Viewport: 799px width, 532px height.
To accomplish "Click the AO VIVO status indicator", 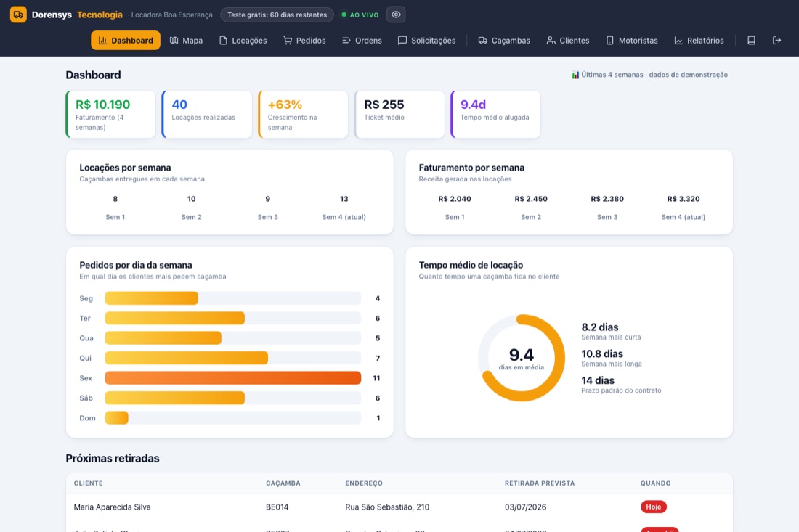I will (x=360, y=15).
